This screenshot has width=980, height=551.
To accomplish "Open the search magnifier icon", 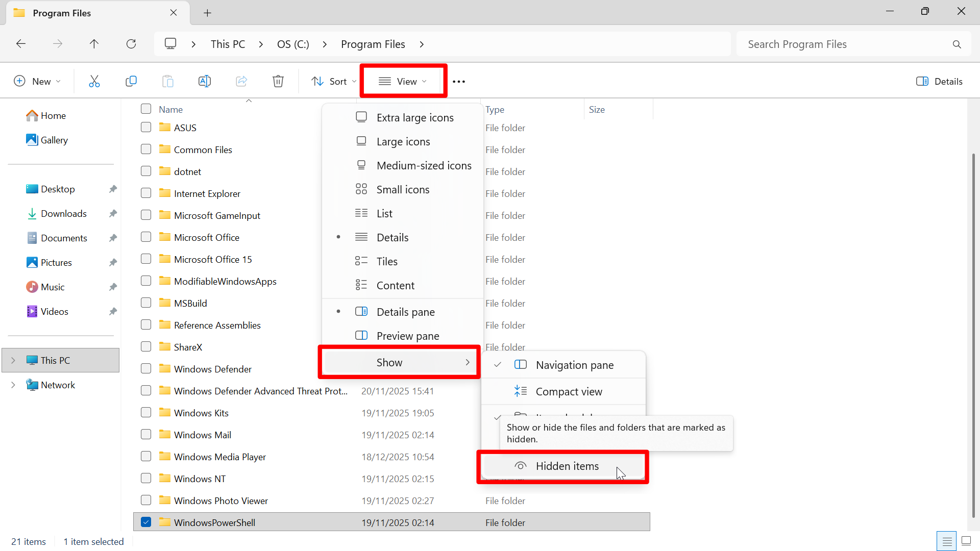I will [x=957, y=44].
